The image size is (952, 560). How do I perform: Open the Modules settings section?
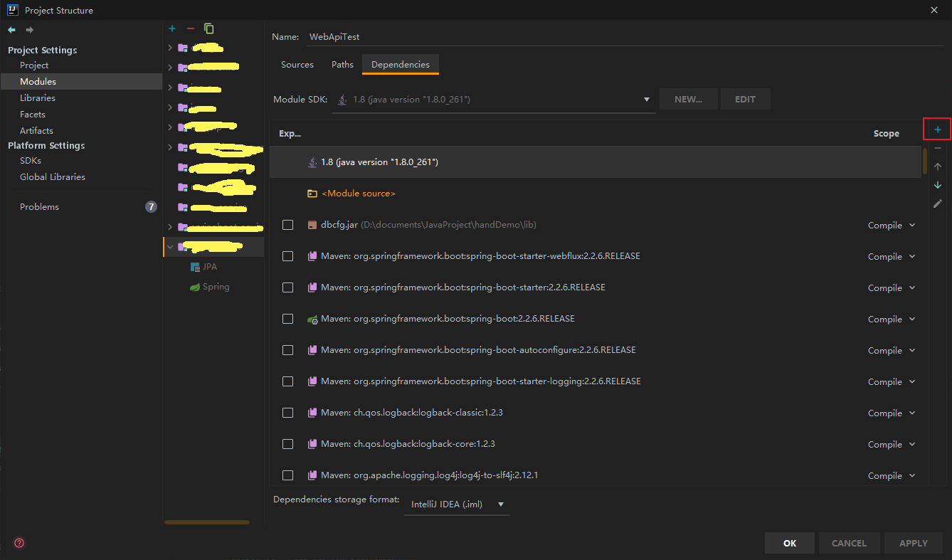81,82
